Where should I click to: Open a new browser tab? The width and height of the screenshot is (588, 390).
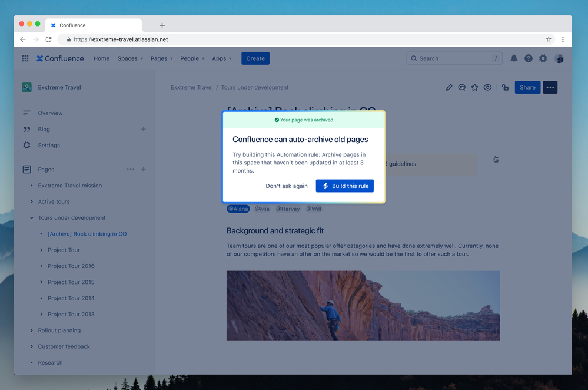[x=162, y=25]
